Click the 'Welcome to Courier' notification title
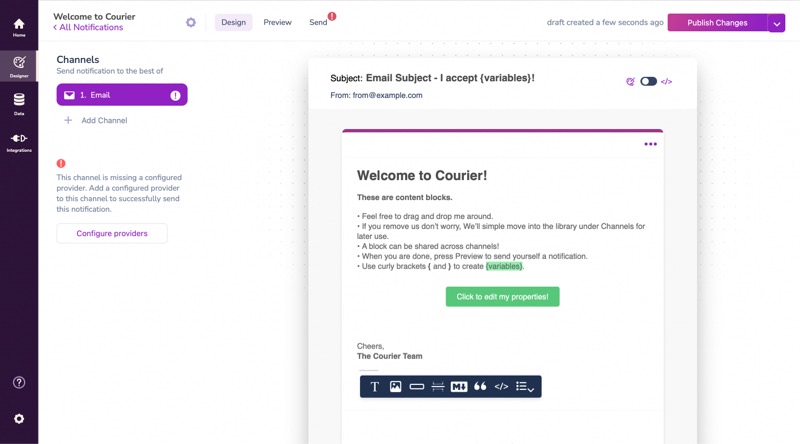800x444 pixels. (x=94, y=16)
